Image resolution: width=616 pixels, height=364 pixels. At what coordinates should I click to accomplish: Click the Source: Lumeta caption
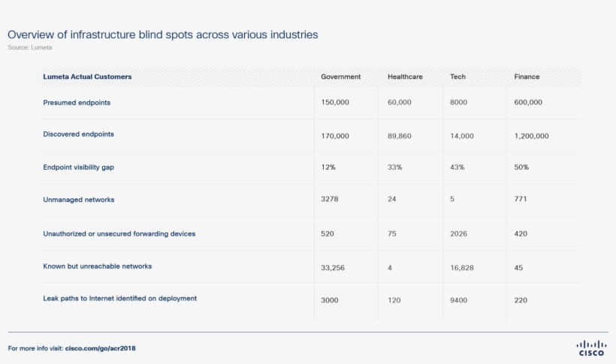pyautogui.click(x=30, y=47)
